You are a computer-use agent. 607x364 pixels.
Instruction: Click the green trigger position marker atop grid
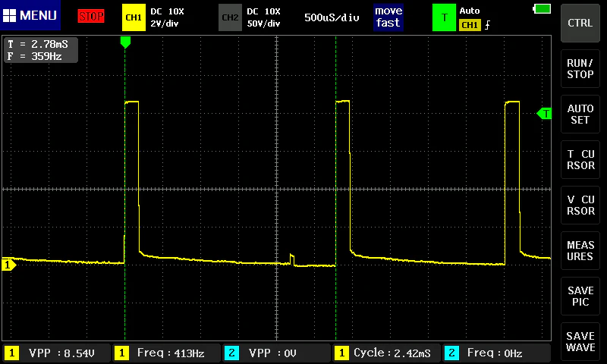point(125,42)
